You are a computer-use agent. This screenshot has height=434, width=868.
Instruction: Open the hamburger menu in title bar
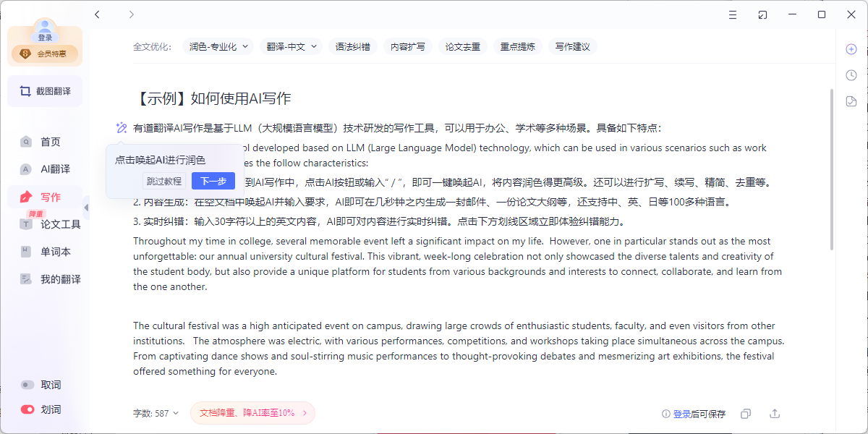733,14
